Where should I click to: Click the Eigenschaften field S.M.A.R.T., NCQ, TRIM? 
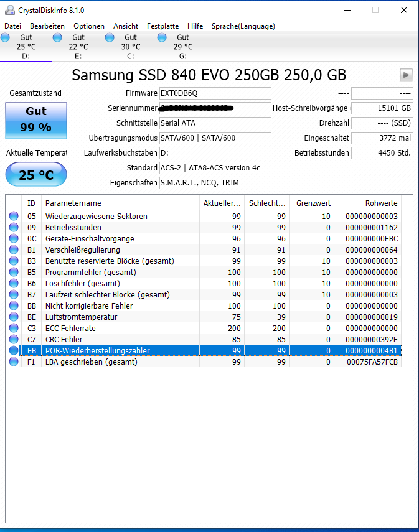pyautogui.click(x=286, y=183)
